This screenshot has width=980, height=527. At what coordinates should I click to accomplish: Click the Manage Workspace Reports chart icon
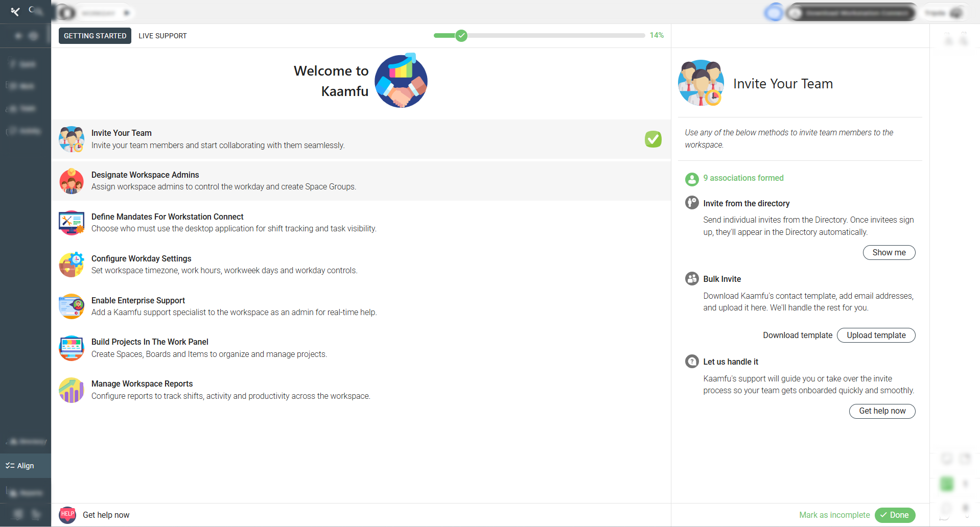[72, 390]
